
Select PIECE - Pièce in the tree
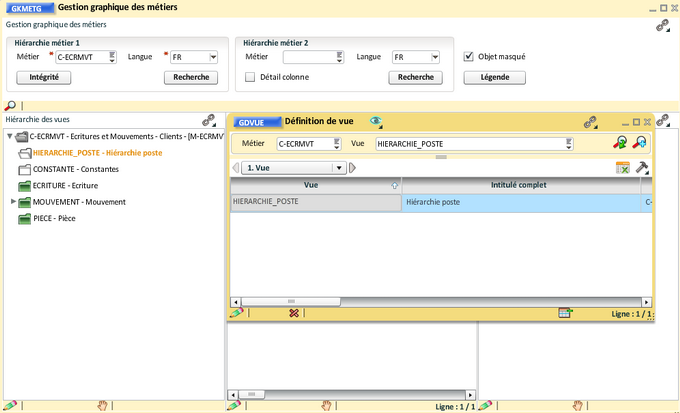point(54,217)
